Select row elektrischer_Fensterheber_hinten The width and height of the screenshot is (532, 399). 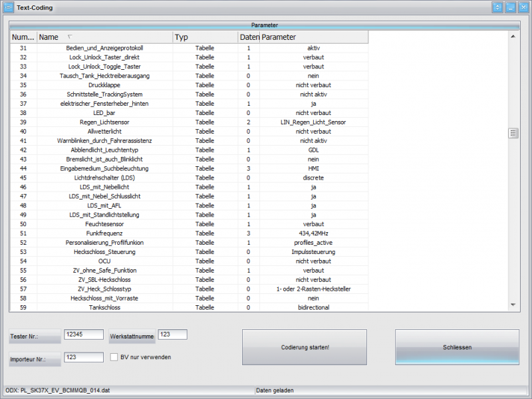(x=190, y=104)
